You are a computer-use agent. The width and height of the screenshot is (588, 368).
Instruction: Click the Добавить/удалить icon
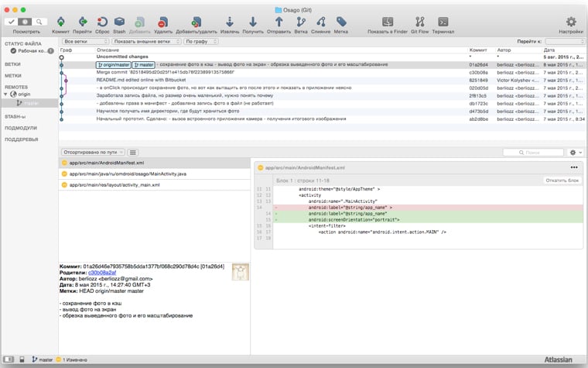196,22
